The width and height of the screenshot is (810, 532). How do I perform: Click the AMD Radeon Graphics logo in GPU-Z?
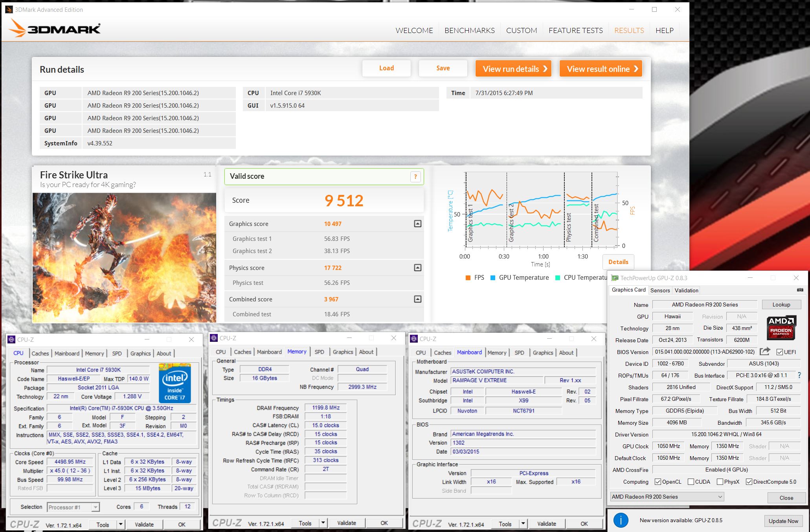point(781,327)
